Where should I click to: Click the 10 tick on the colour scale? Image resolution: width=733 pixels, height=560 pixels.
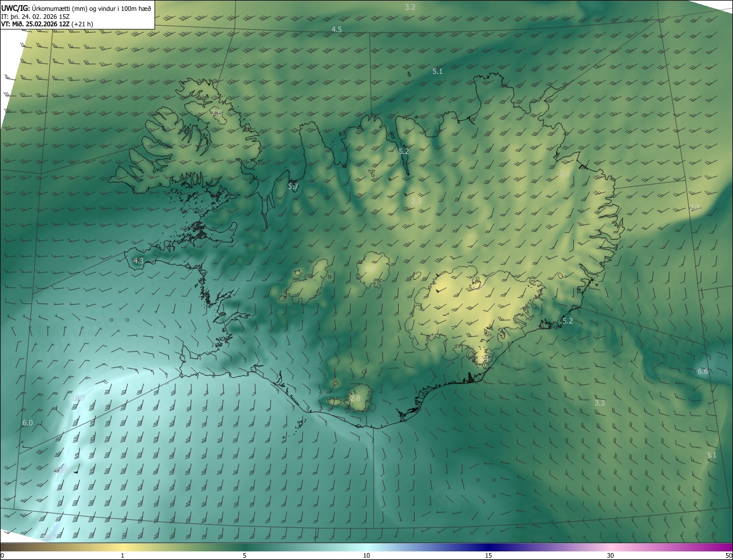pyautogui.click(x=366, y=555)
